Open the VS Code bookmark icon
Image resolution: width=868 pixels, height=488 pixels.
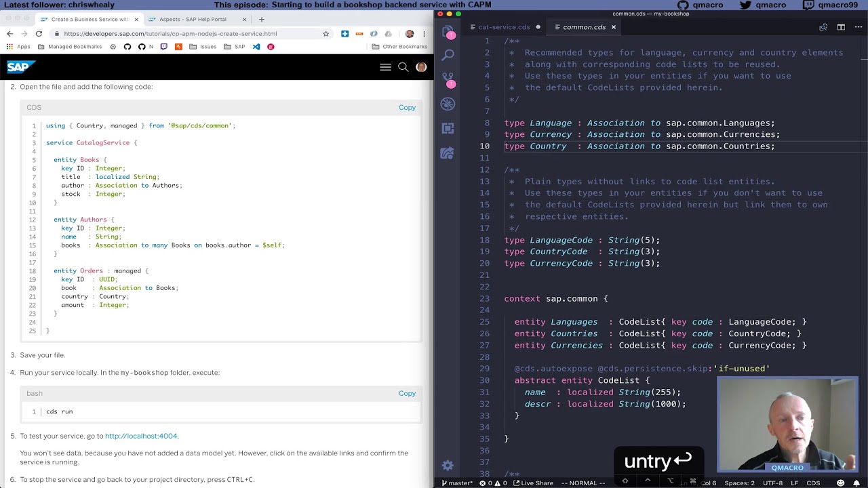click(256, 47)
